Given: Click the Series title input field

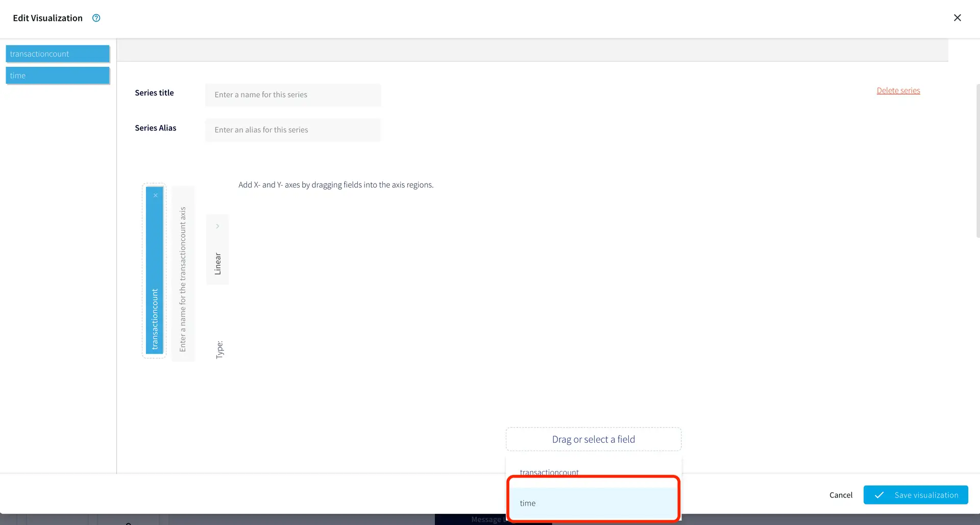Looking at the screenshot, I should tap(293, 95).
